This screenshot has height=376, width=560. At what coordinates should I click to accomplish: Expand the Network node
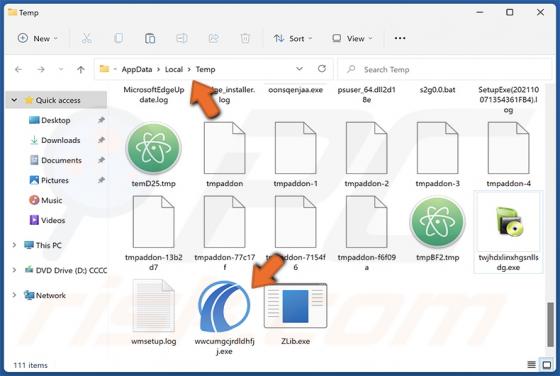[14, 295]
